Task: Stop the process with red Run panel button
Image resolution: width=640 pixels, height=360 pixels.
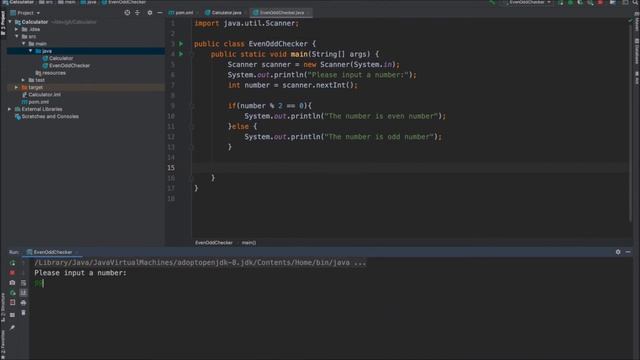Action: [12, 272]
